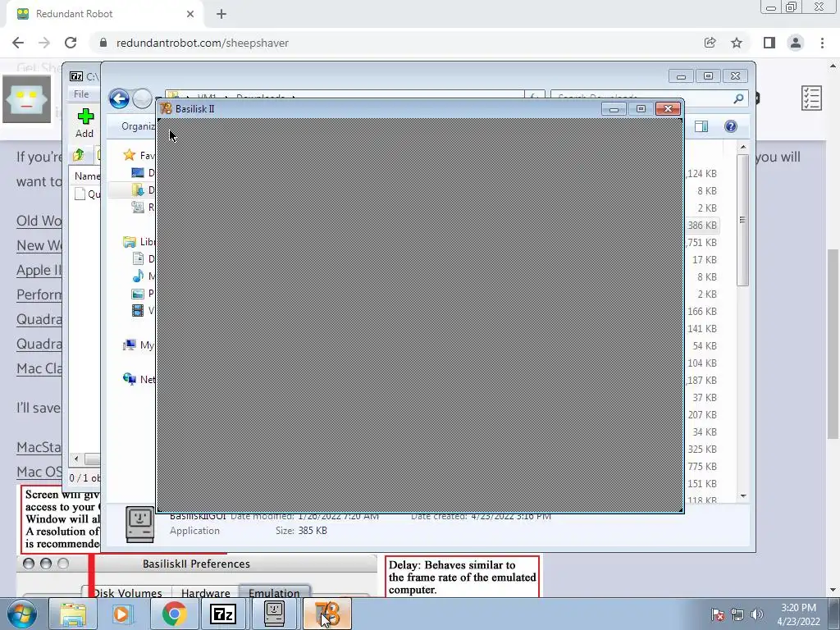Select the 386 KB file row
Viewport: 840px width, 630px height.
point(702,226)
